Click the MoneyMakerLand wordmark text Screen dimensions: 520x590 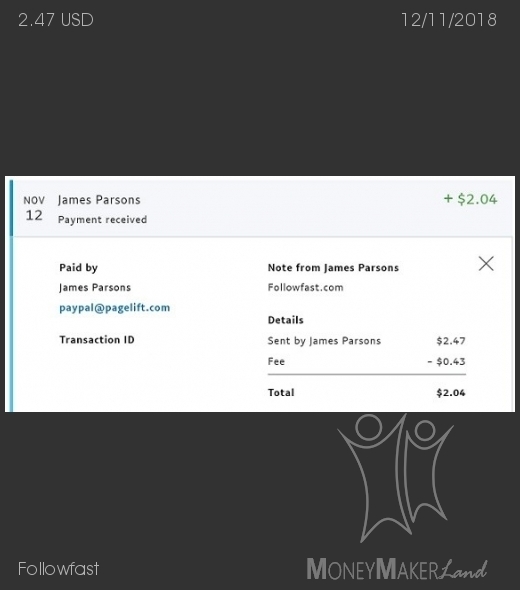(x=397, y=569)
